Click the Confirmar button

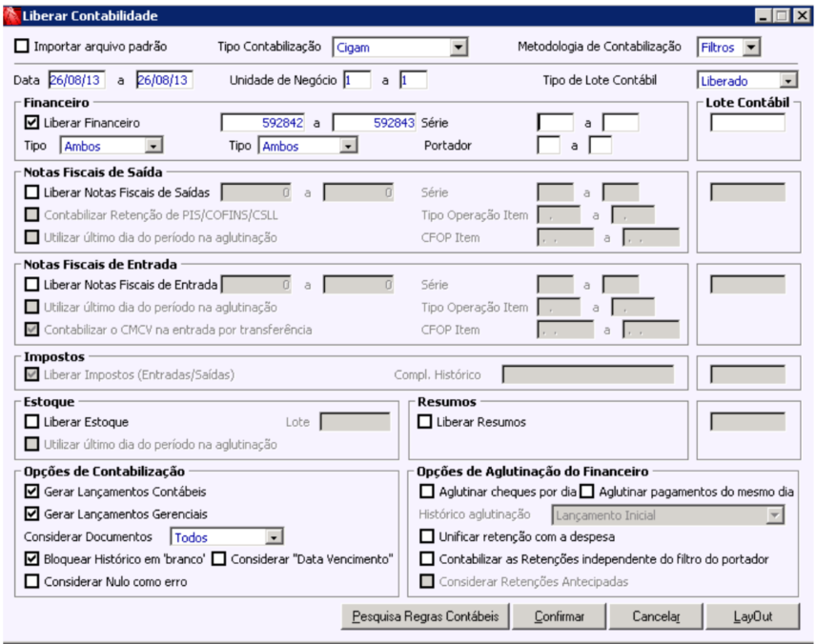(x=560, y=616)
